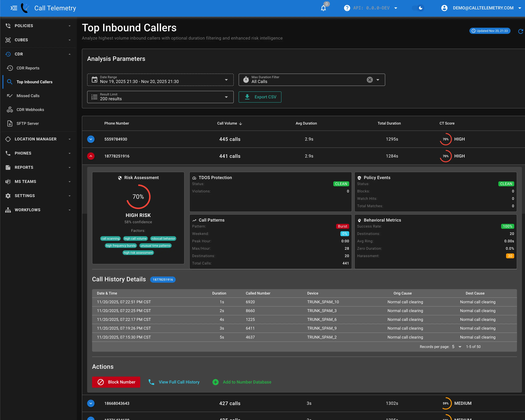Viewport: 525px width, 420px height.
Task: Open the Max Duration Filter dropdown
Action: pyautogui.click(x=378, y=80)
